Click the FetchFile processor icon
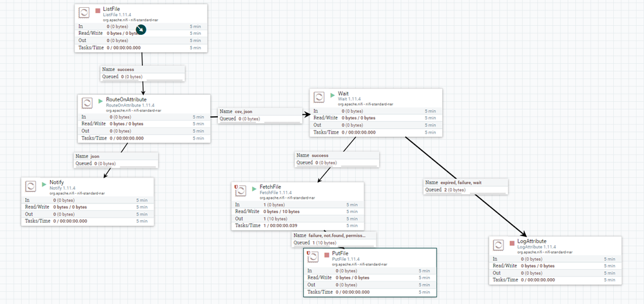 [240, 190]
